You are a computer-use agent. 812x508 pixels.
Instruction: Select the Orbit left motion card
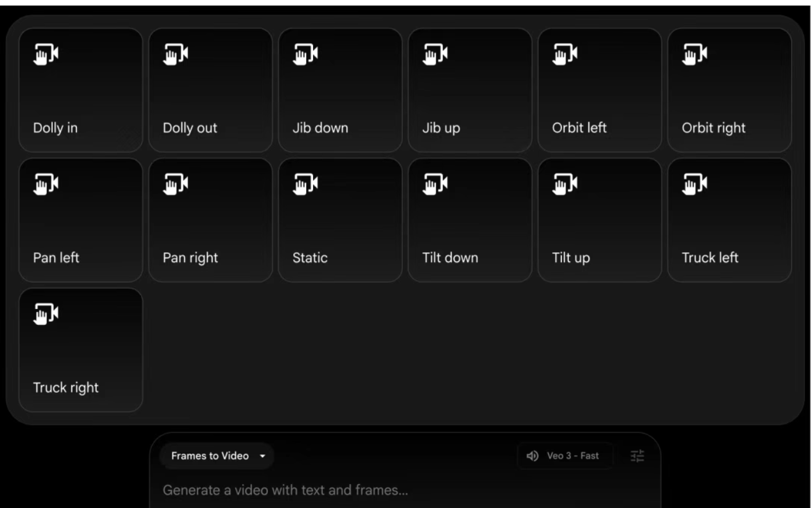pyautogui.click(x=599, y=90)
